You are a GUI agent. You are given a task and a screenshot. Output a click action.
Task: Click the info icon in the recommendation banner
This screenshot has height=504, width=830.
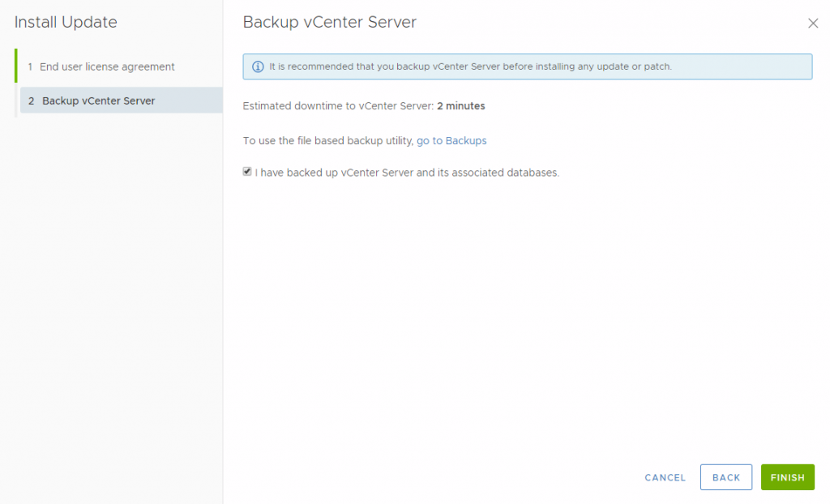(x=258, y=66)
